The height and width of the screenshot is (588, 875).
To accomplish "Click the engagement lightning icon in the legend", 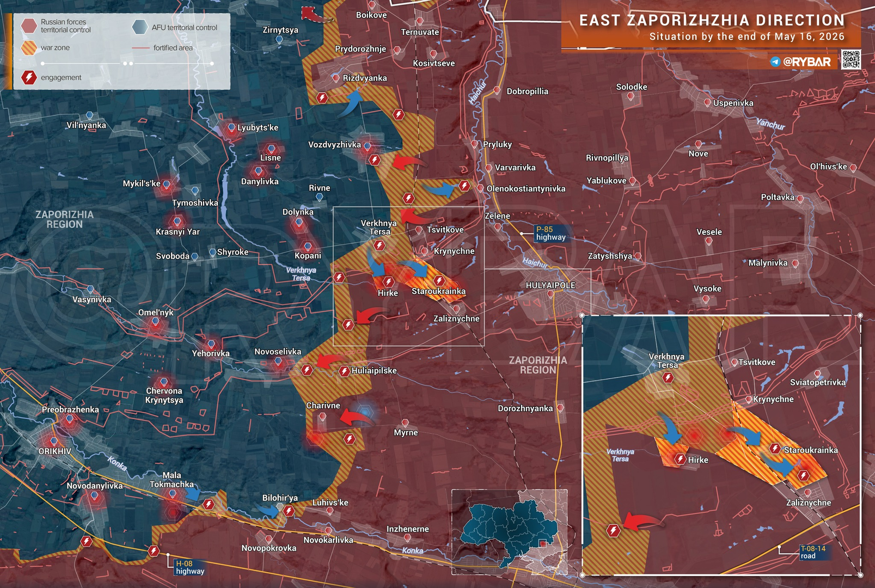I will pyautogui.click(x=29, y=78).
